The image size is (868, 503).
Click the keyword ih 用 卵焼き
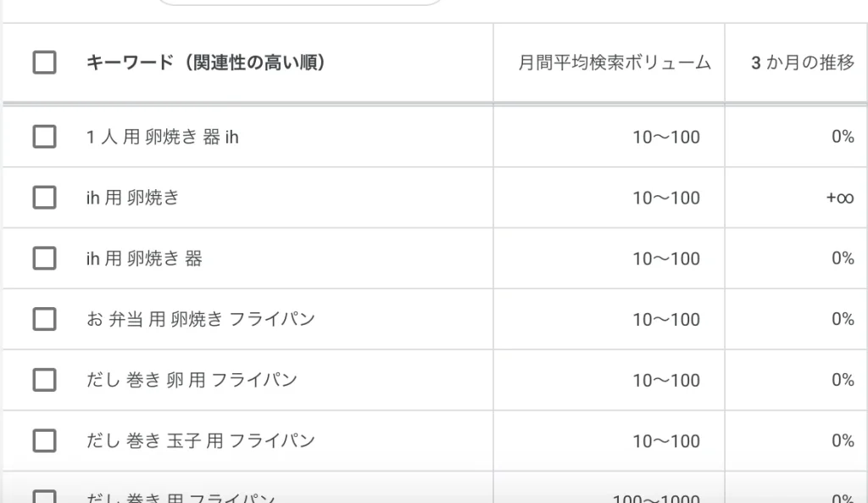coord(133,198)
